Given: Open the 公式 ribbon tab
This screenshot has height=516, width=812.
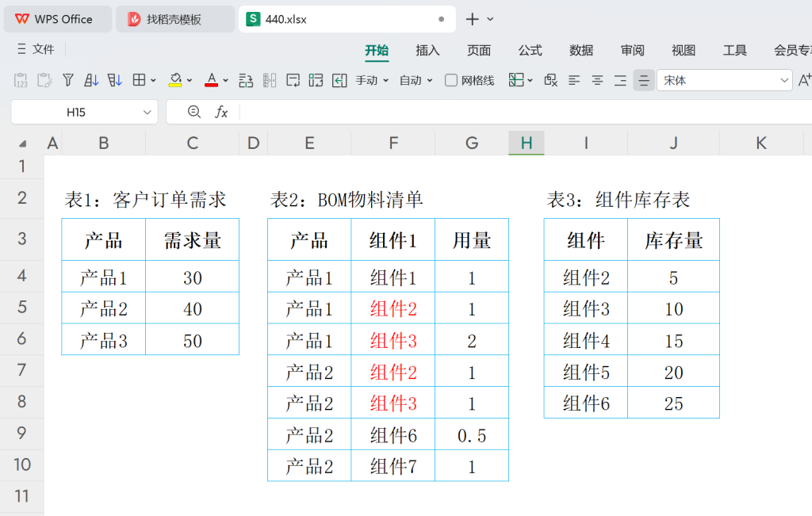Looking at the screenshot, I should [530, 50].
